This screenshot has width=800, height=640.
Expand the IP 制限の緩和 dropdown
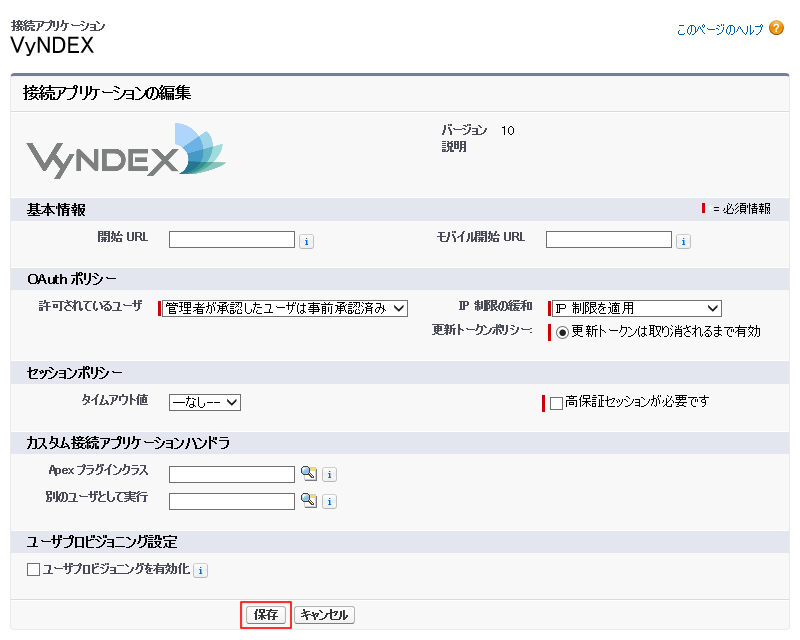point(636,308)
